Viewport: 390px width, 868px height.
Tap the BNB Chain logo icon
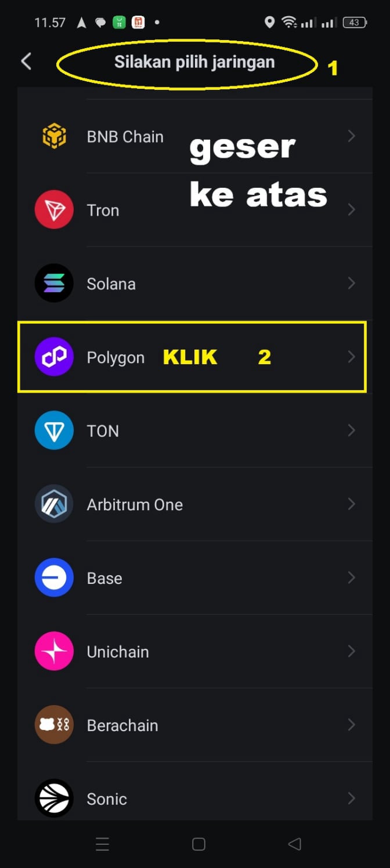(x=54, y=137)
